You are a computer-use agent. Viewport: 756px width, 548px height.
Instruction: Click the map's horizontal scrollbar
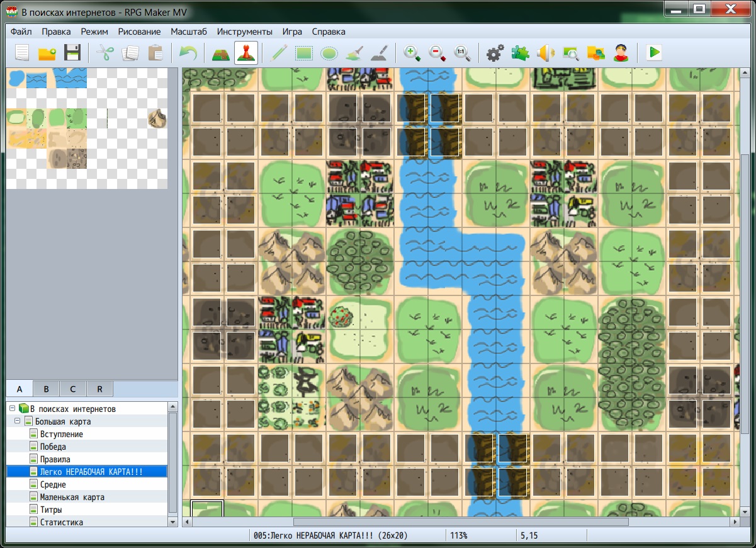coord(460,522)
